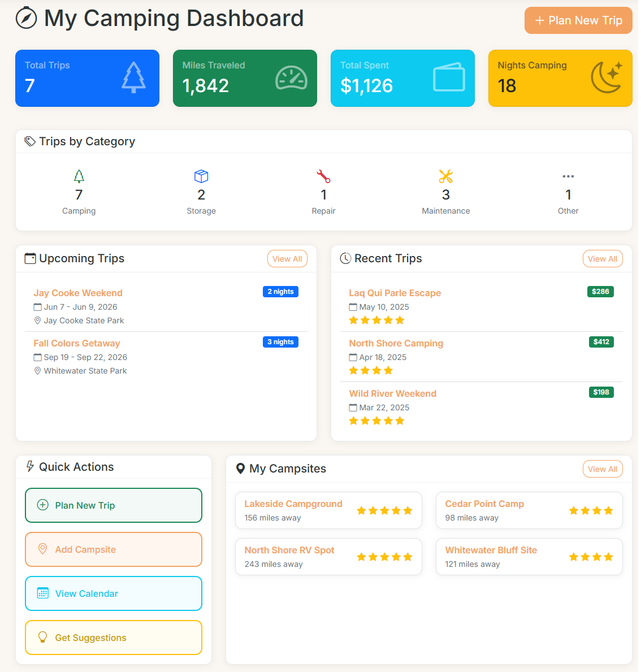Click the clock icon beside Recent Trips
The height and width of the screenshot is (672, 641).
tap(345, 258)
